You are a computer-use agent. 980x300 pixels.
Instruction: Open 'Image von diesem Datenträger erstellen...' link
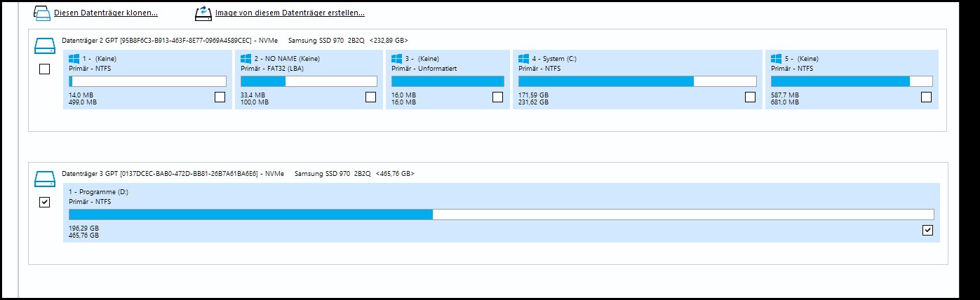[x=290, y=13]
